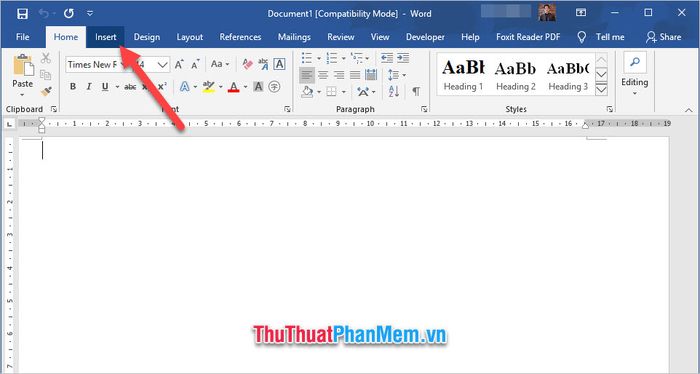Apply the Heading 2 style
The width and height of the screenshot is (700, 374).
click(x=516, y=74)
